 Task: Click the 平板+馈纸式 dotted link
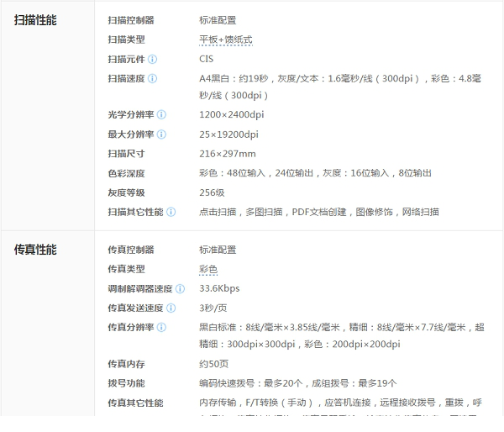[226, 40]
